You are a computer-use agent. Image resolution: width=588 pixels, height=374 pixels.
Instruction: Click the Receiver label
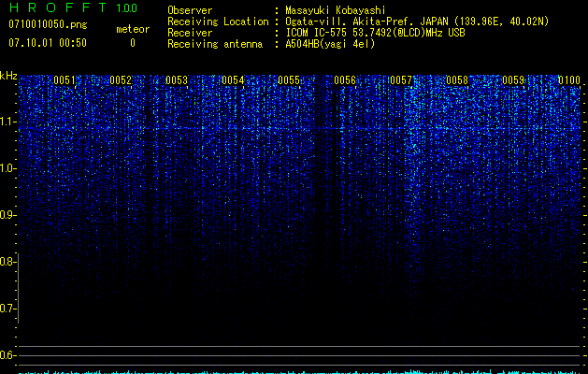190,33
